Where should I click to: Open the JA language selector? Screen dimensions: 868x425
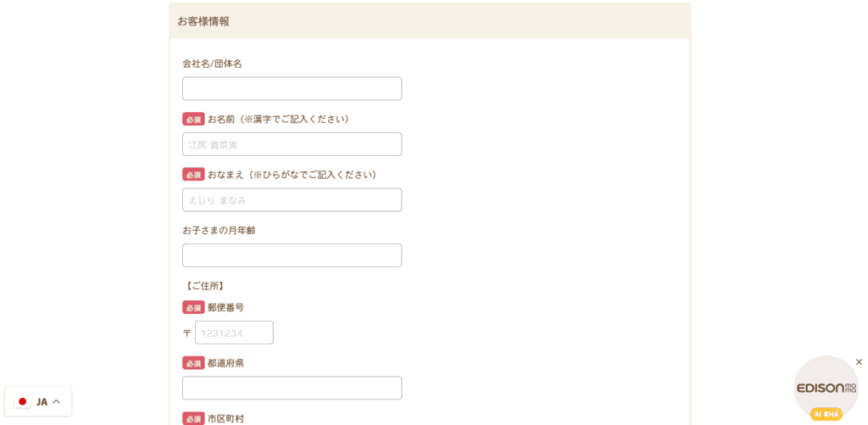click(x=38, y=402)
